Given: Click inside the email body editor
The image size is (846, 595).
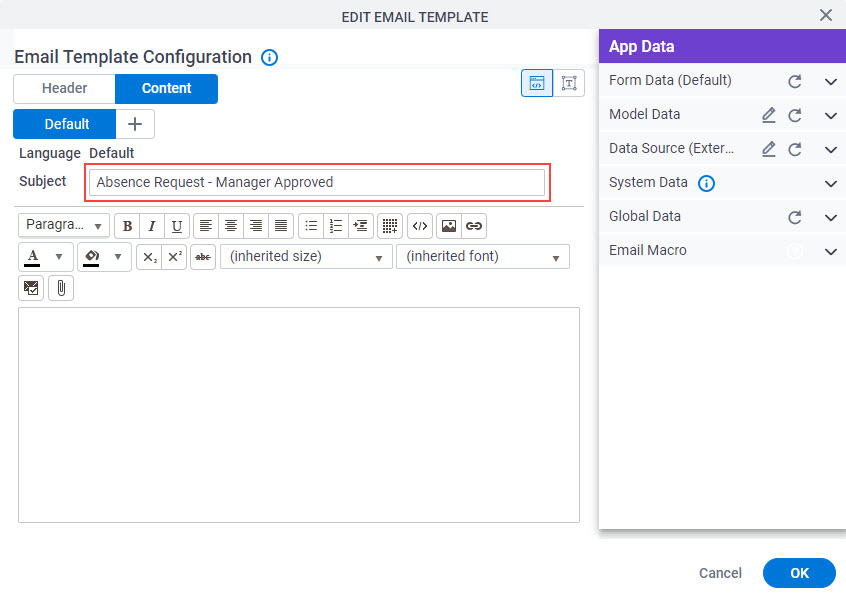Looking at the screenshot, I should pos(299,415).
